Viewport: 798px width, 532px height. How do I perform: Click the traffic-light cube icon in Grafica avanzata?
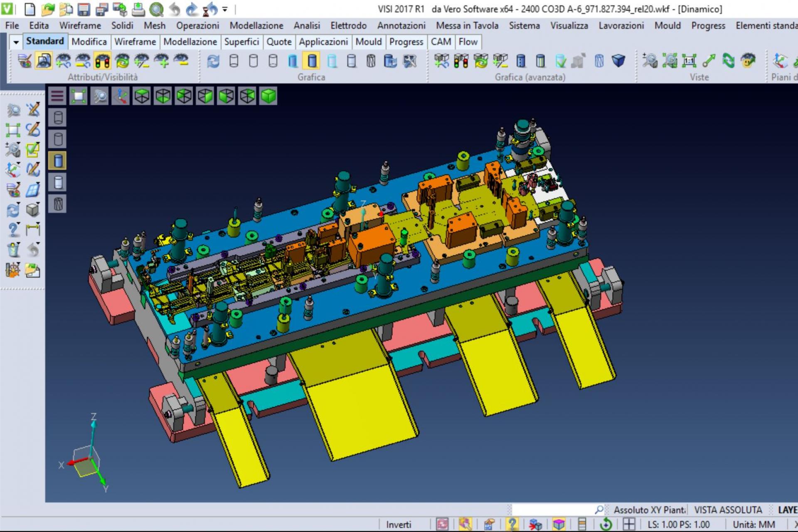click(x=461, y=61)
